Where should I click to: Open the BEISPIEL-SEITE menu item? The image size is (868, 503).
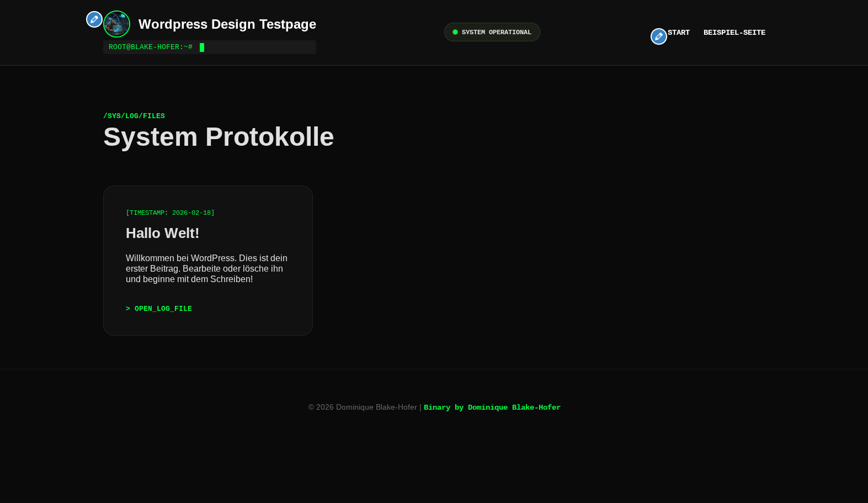tap(734, 33)
